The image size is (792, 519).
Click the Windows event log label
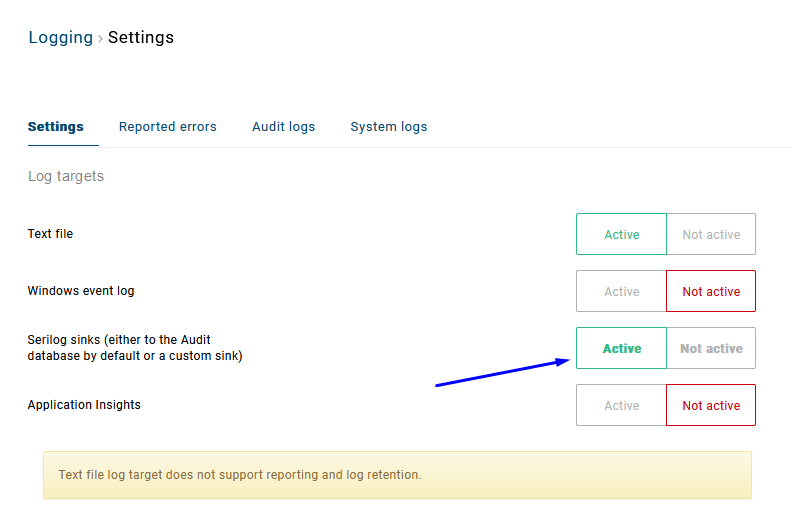click(x=81, y=291)
